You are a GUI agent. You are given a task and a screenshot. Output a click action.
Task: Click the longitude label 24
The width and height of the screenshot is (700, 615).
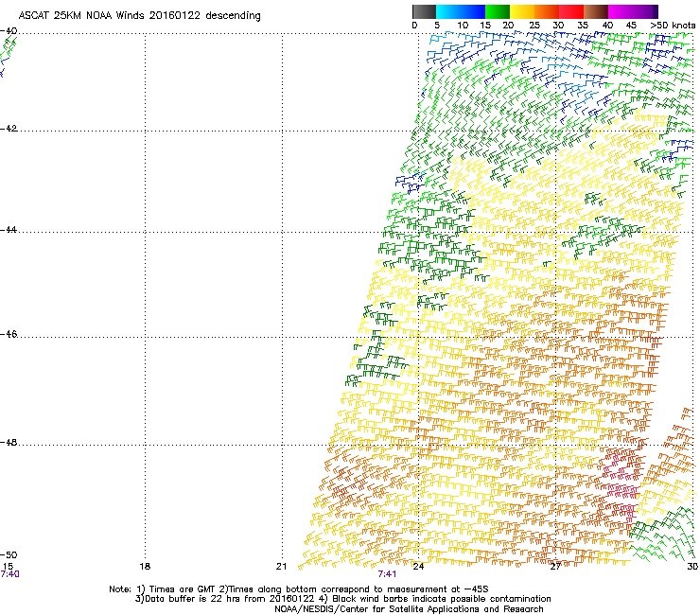click(x=418, y=566)
